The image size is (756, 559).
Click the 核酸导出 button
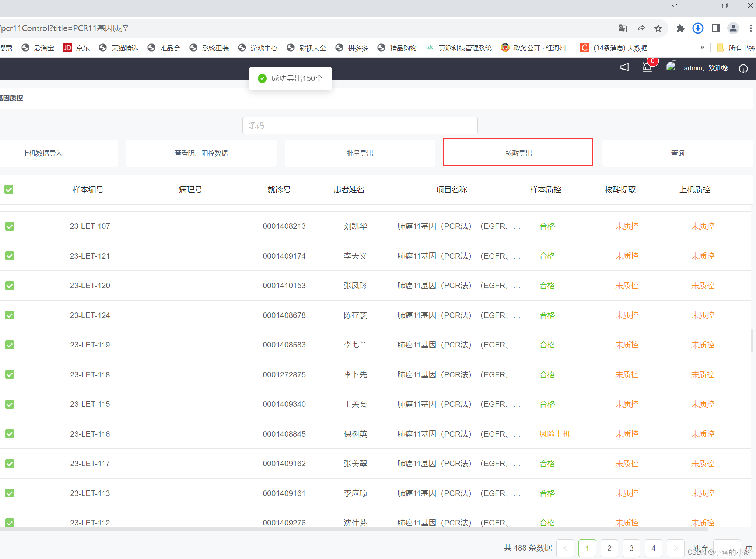point(518,153)
